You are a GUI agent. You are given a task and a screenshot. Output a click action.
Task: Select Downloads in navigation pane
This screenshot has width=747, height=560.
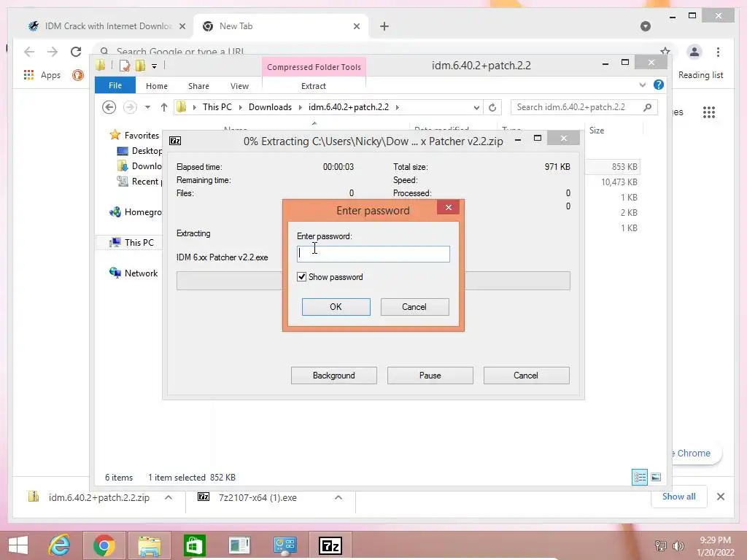click(139, 166)
